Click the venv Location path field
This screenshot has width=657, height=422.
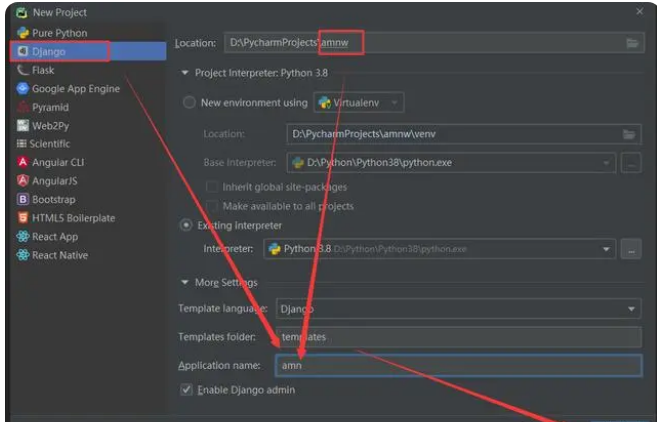pyautogui.click(x=464, y=134)
